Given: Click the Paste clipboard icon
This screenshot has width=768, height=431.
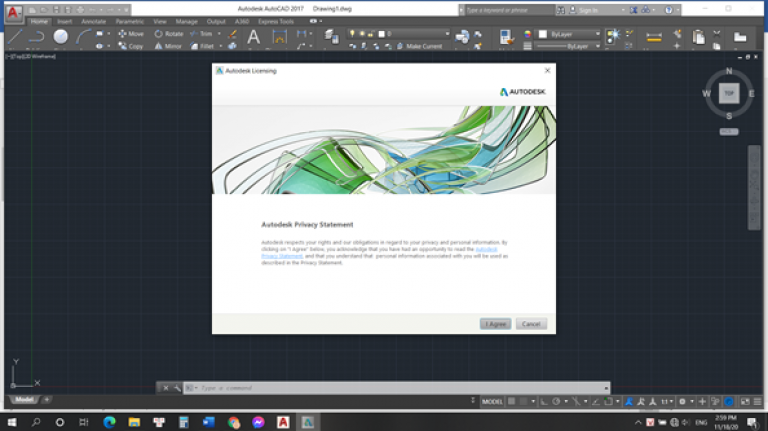Looking at the screenshot, I should tap(698, 37).
